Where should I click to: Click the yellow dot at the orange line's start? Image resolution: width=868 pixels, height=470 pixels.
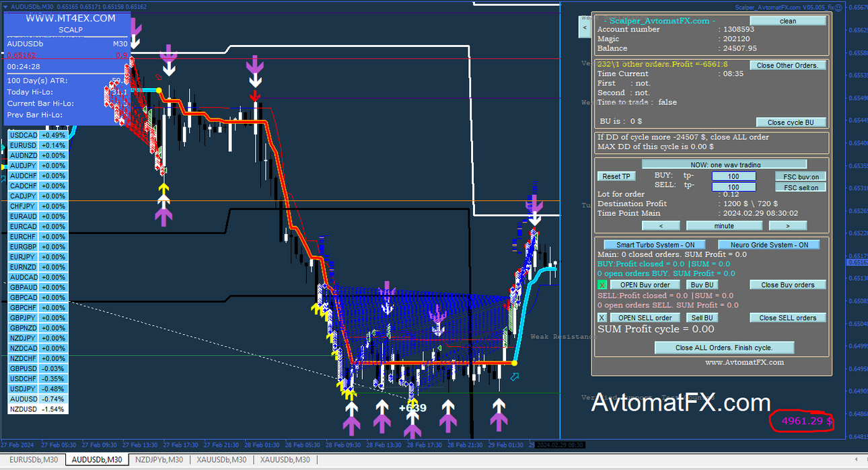pyautogui.click(x=159, y=90)
